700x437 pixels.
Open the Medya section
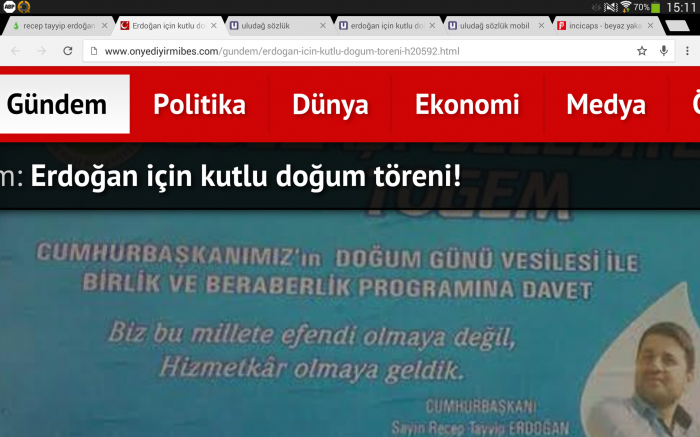606,104
